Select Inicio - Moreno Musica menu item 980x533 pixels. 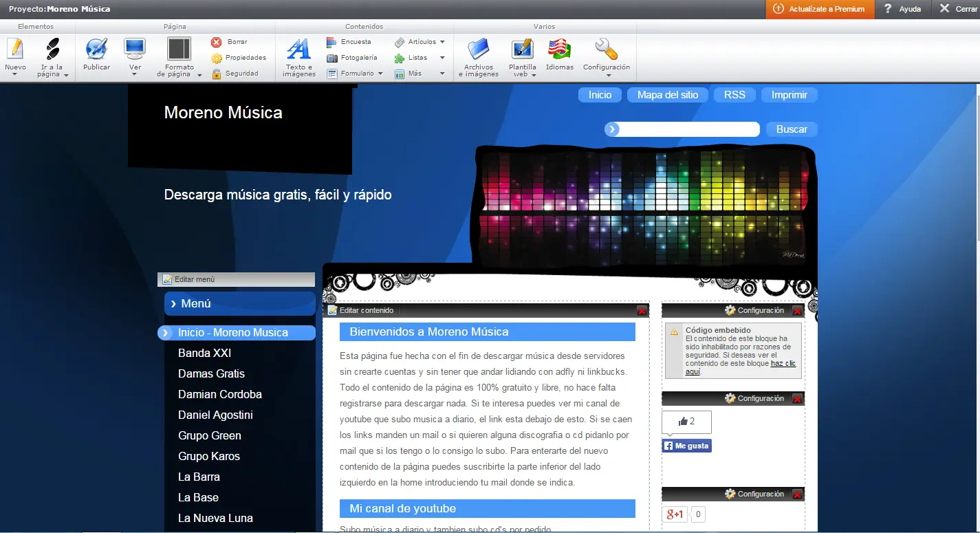tap(237, 333)
